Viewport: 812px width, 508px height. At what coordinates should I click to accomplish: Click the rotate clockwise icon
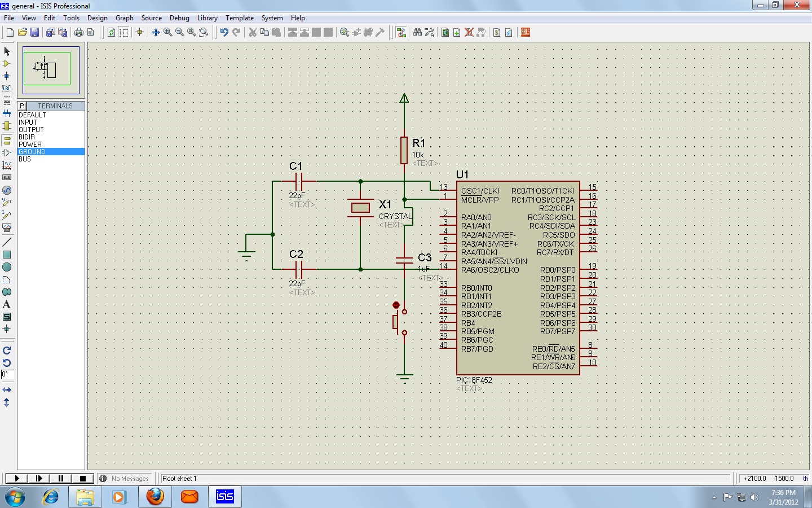pos(7,351)
